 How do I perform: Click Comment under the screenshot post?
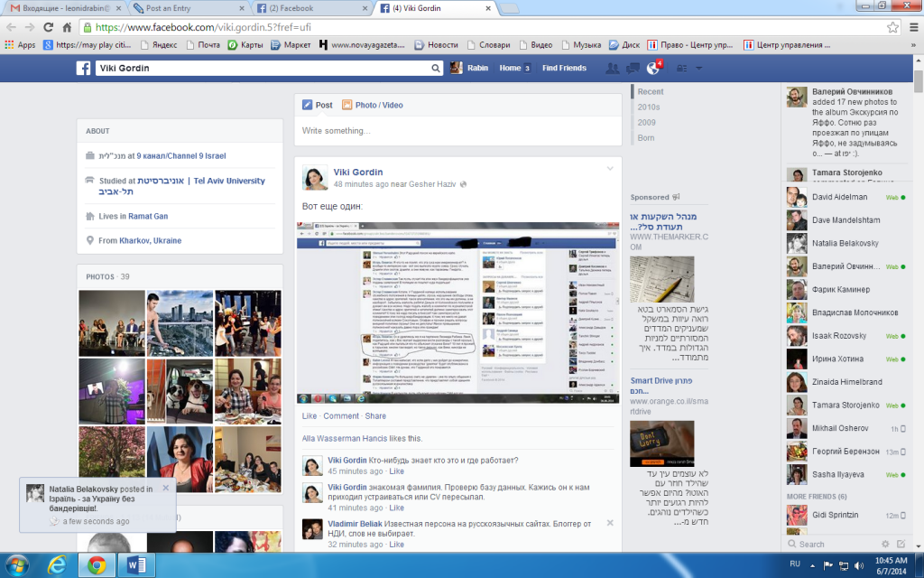click(340, 415)
